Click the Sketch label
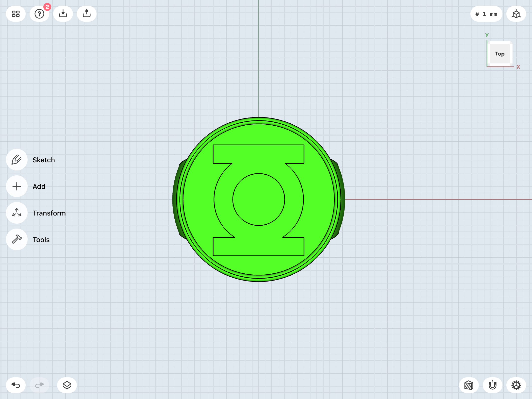Viewport: 532px width, 399px height. pos(44,160)
